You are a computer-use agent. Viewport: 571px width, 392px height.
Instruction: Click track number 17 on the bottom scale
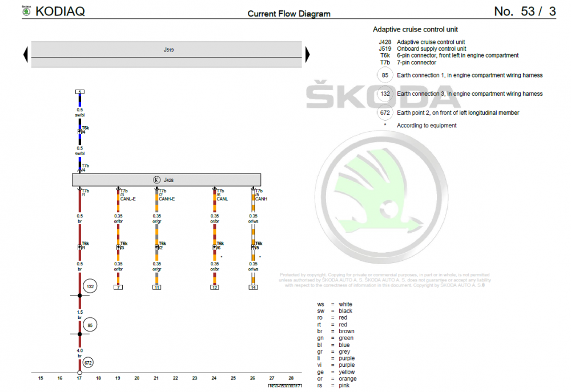(79, 378)
